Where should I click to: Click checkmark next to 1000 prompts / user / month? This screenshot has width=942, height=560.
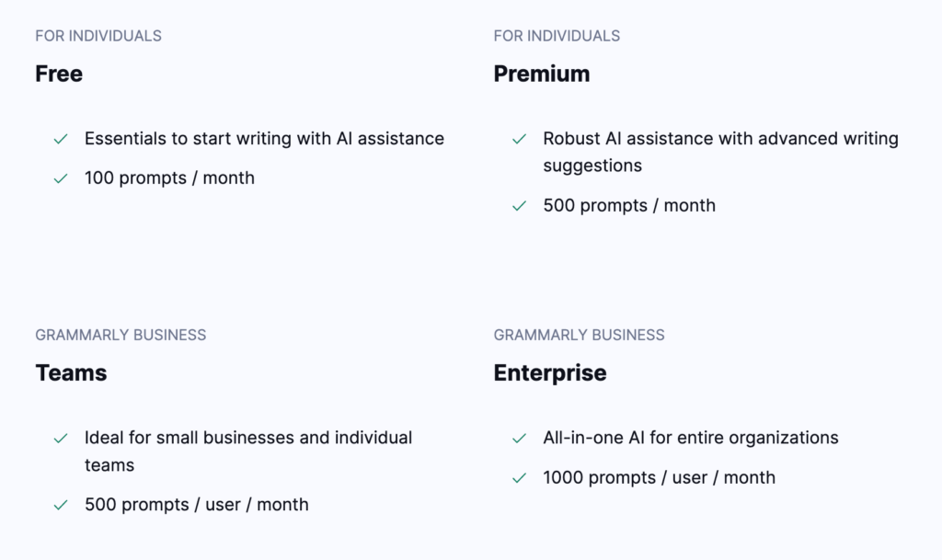520,478
